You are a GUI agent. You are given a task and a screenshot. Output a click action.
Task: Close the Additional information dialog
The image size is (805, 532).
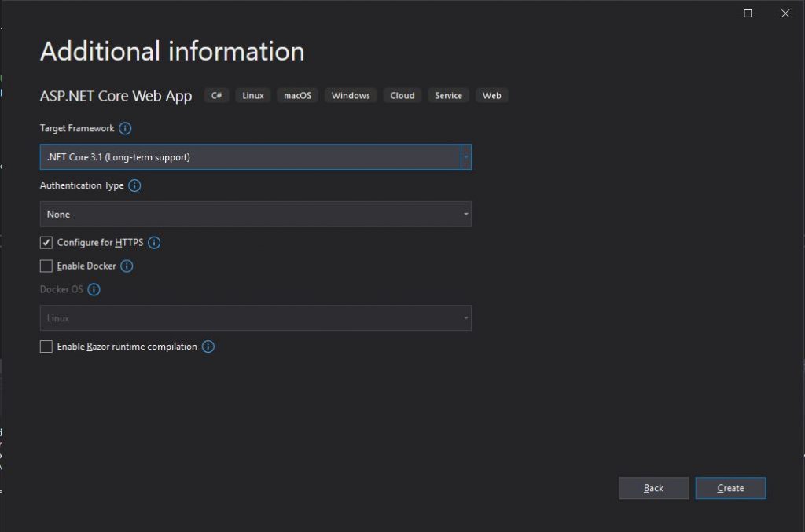(785, 13)
